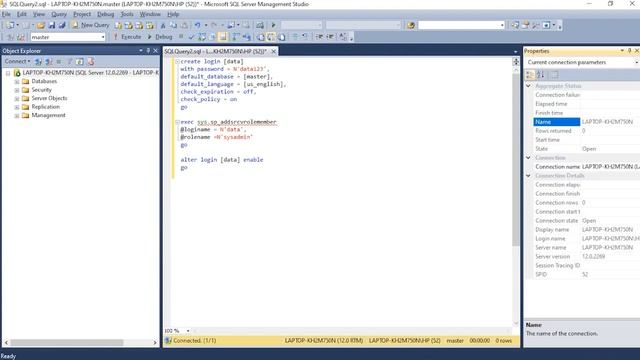Open the Connect dropdown in Object Explorer
640x360 pixels.
(x=17, y=61)
